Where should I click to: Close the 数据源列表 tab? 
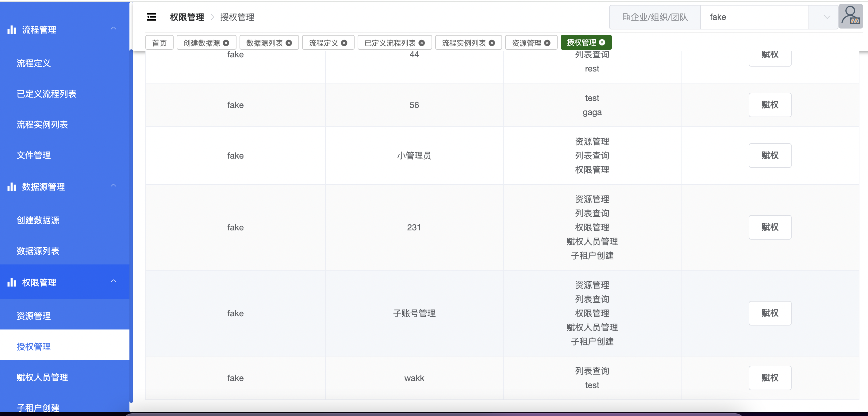[289, 43]
